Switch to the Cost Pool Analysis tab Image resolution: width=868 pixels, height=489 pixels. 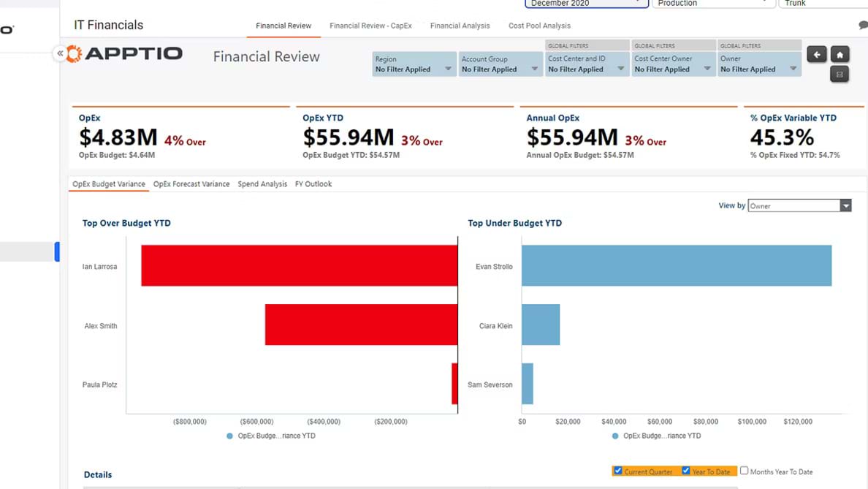click(539, 26)
